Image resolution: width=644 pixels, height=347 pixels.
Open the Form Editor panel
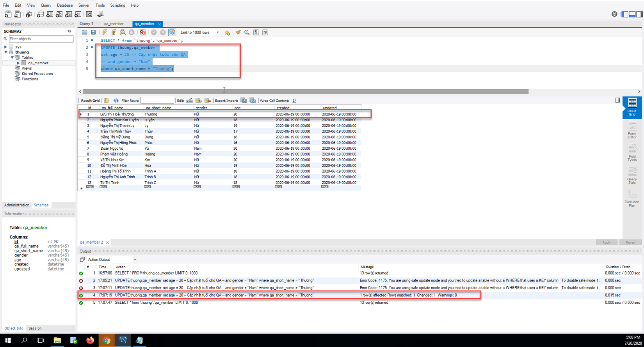tap(632, 130)
